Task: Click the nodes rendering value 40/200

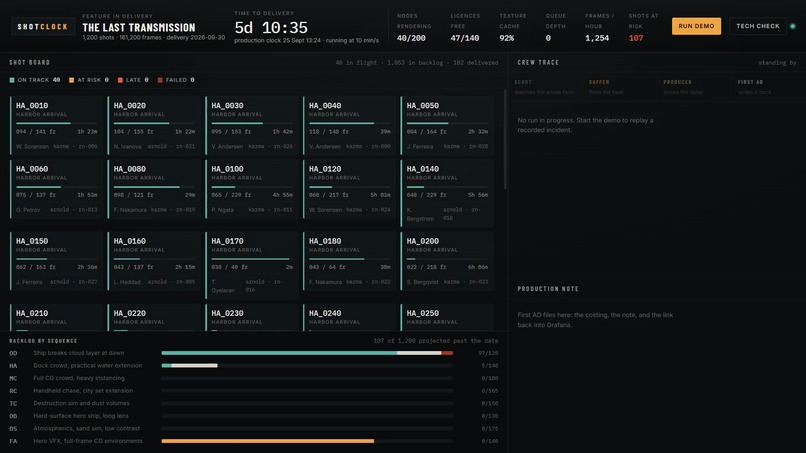Action: 411,38
